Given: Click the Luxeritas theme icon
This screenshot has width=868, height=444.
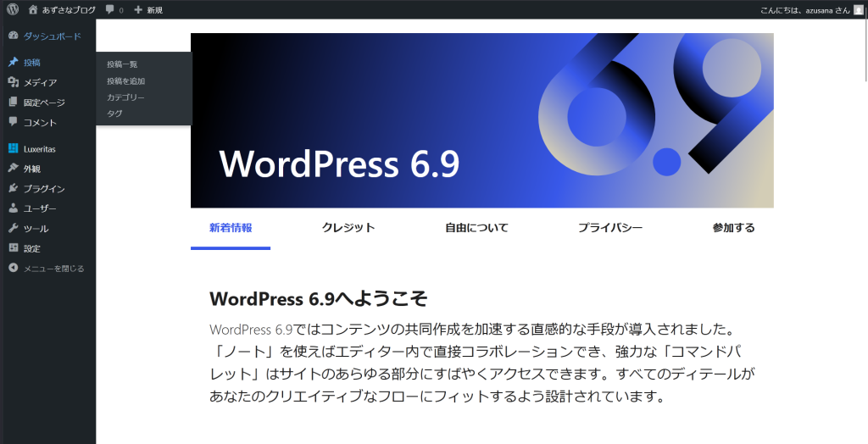Looking at the screenshot, I should tap(13, 148).
